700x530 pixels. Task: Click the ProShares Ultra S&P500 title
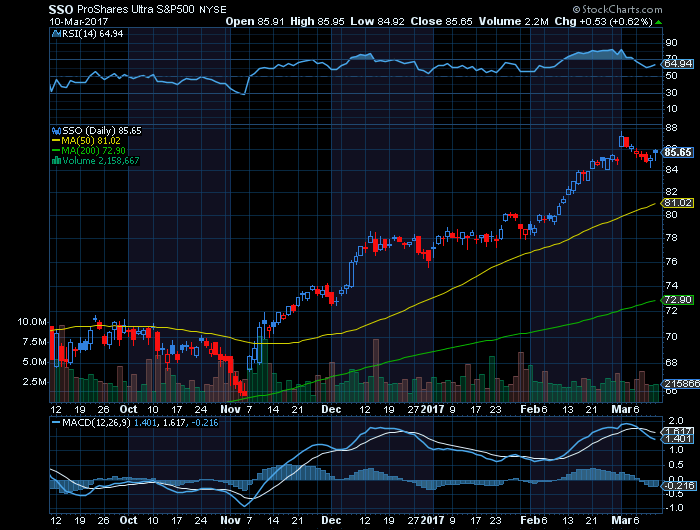click(136, 9)
